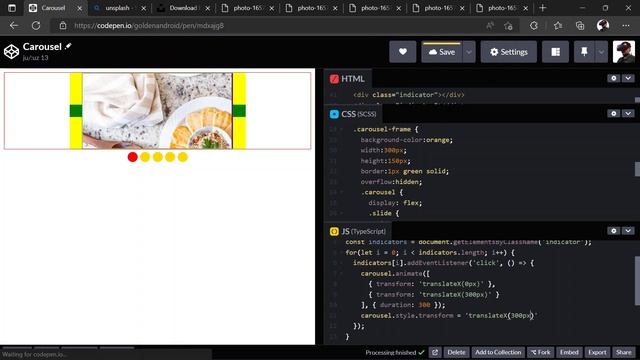The image size is (640, 360).
Task: Add pen to Collection
Action: [x=498, y=352]
